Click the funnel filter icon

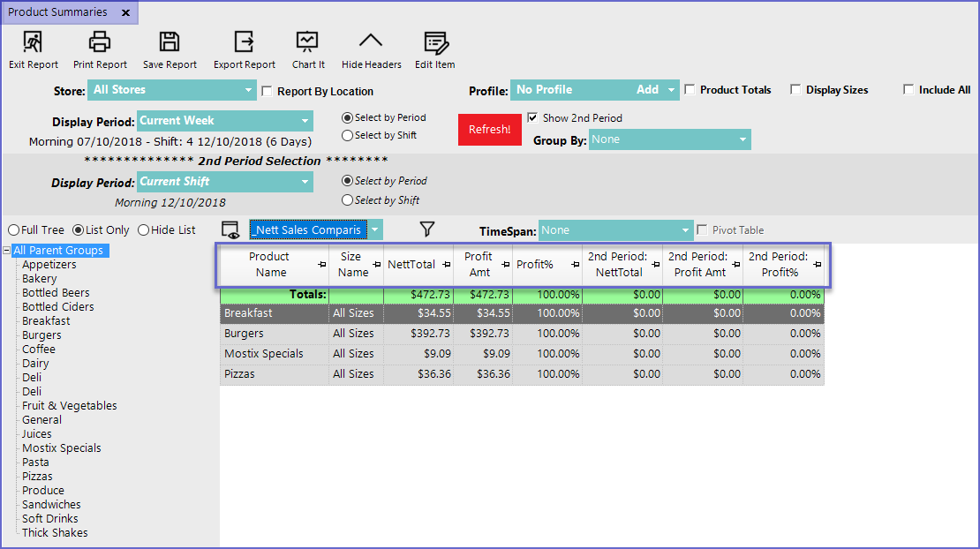point(427,229)
